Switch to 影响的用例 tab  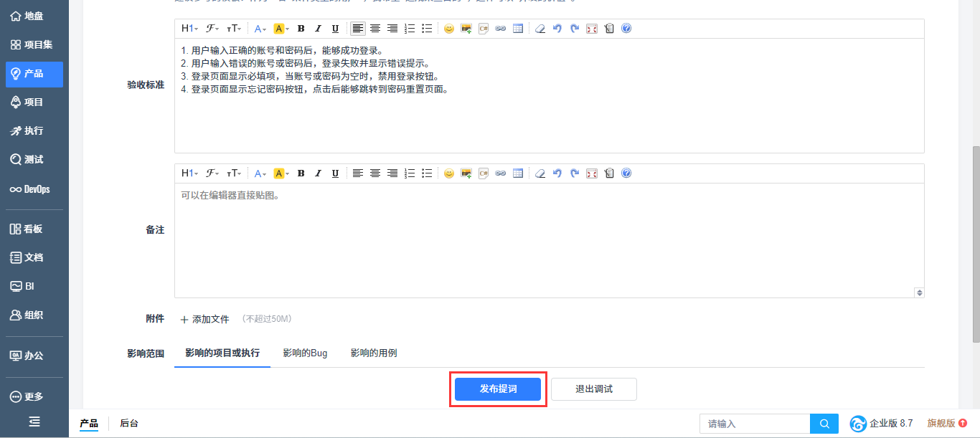point(374,353)
